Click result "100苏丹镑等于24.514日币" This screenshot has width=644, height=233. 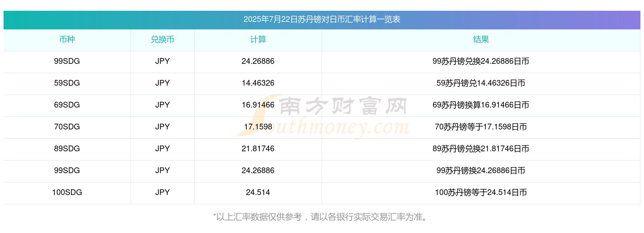[481, 192]
